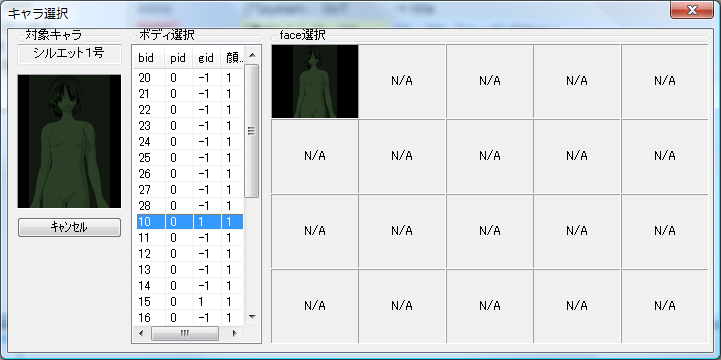Click the シルエット1号 character name button
The height and width of the screenshot is (360, 721).
tap(69, 54)
